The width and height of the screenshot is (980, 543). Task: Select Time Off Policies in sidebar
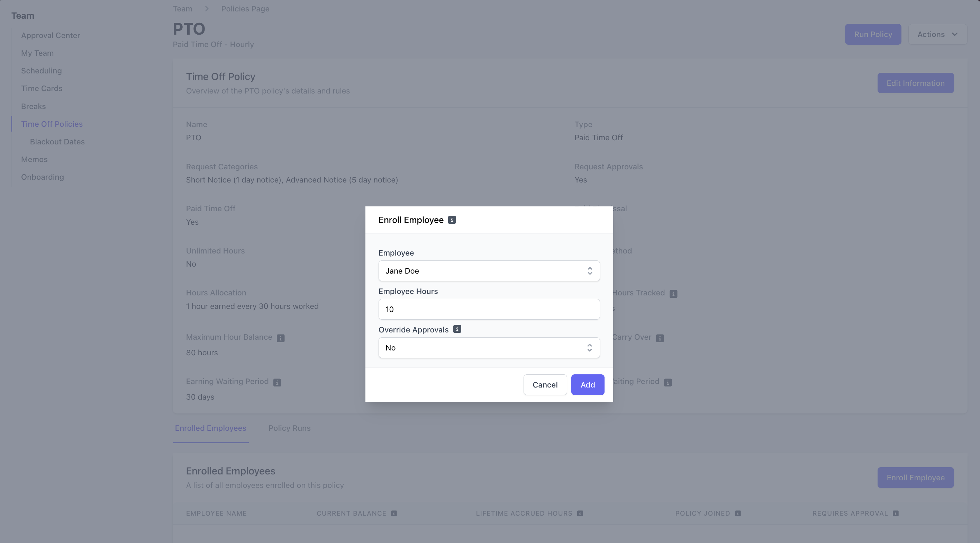pyautogui.click(x=52, y=124)
